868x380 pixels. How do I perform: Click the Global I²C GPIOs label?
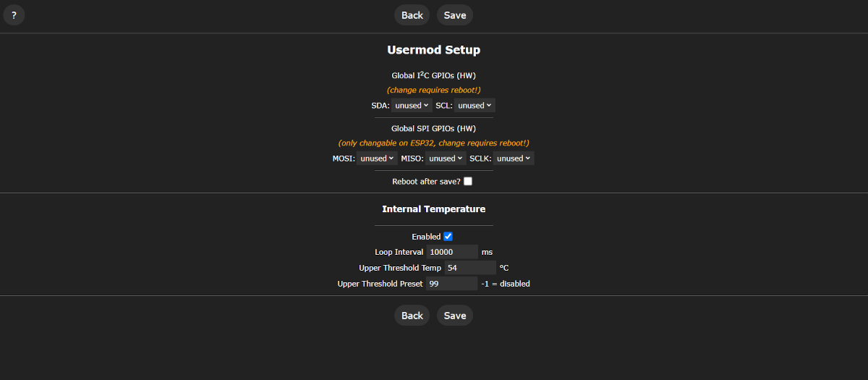click(434, 75)
